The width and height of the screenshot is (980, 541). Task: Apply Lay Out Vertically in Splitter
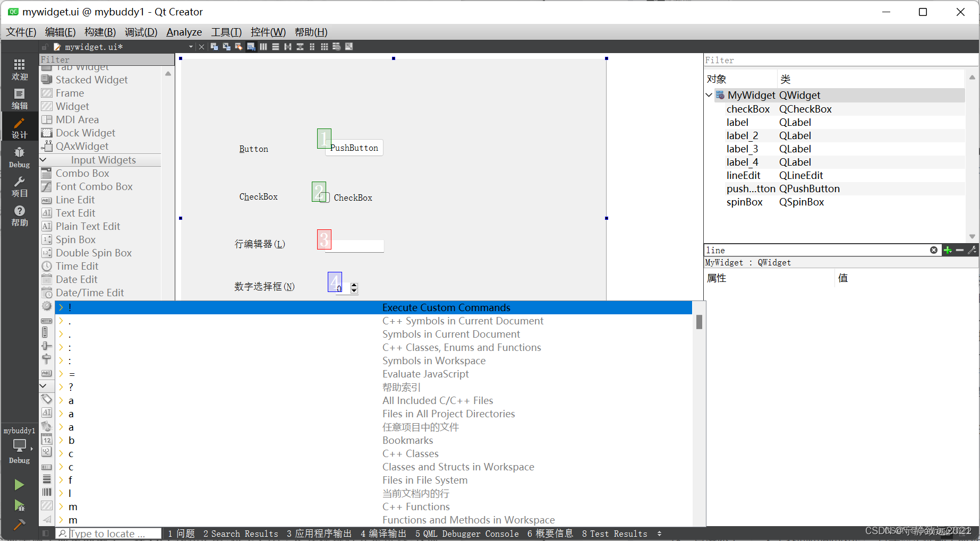[300, 47]
